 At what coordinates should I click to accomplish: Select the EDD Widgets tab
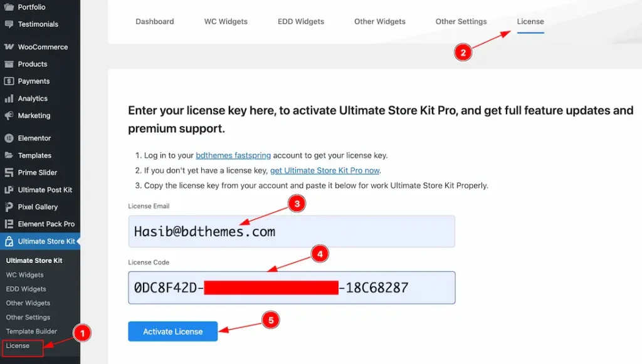pyautogui.click(x=301, y=21)
